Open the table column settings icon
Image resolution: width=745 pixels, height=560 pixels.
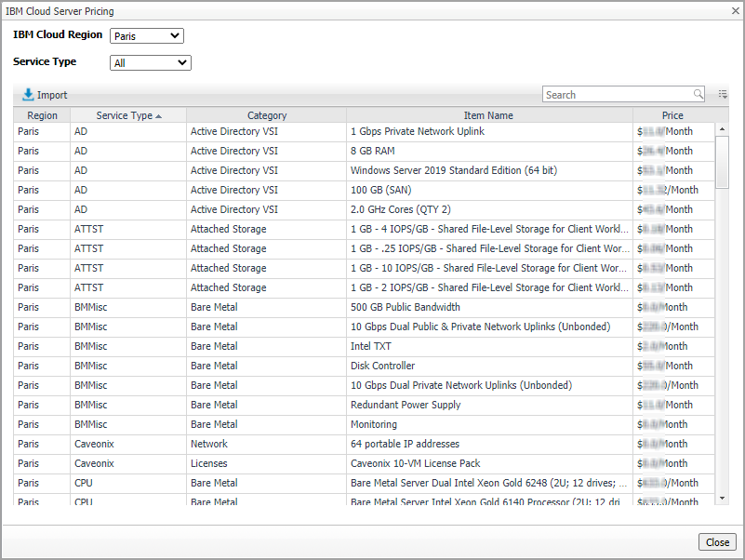[x=723, y=95]
